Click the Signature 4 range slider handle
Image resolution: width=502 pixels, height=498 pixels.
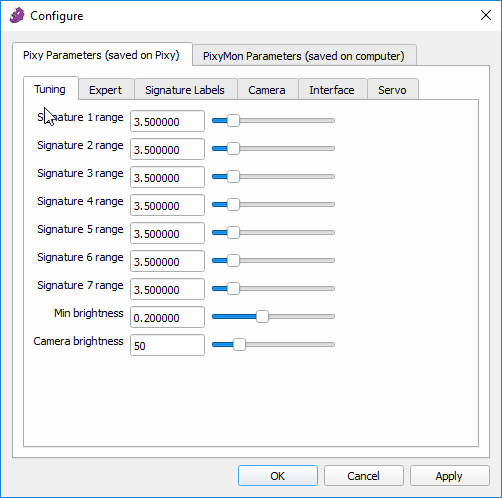click(233, 205)
